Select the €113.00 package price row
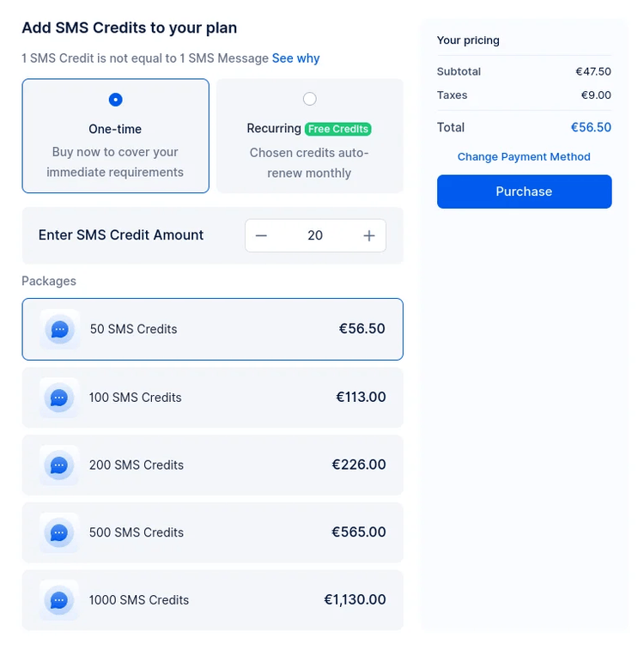Screen dimensions: 644x650 213,398
